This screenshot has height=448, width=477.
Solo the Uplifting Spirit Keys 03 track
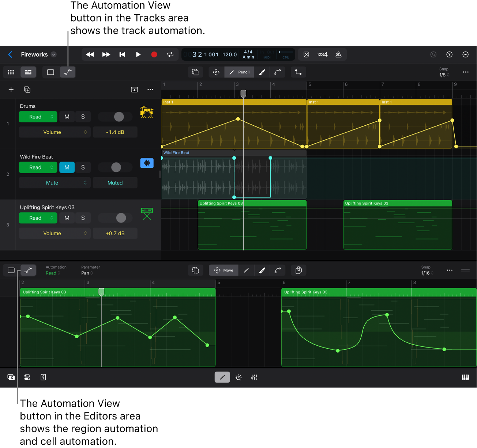(83, 218)
